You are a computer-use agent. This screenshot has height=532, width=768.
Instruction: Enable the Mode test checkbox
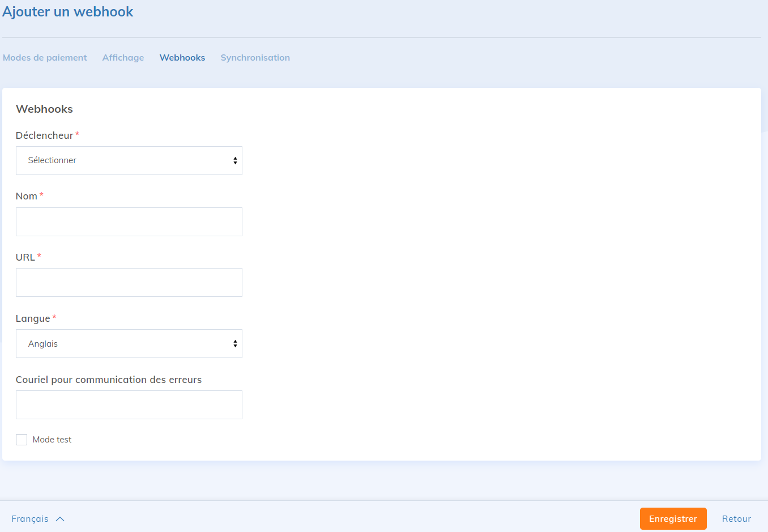tap(22, 440)
